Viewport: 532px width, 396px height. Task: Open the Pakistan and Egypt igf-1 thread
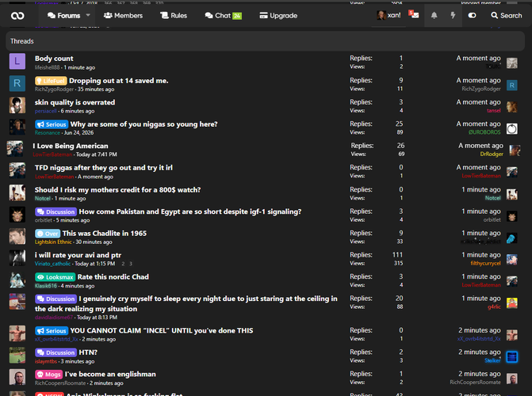[190, 211]
